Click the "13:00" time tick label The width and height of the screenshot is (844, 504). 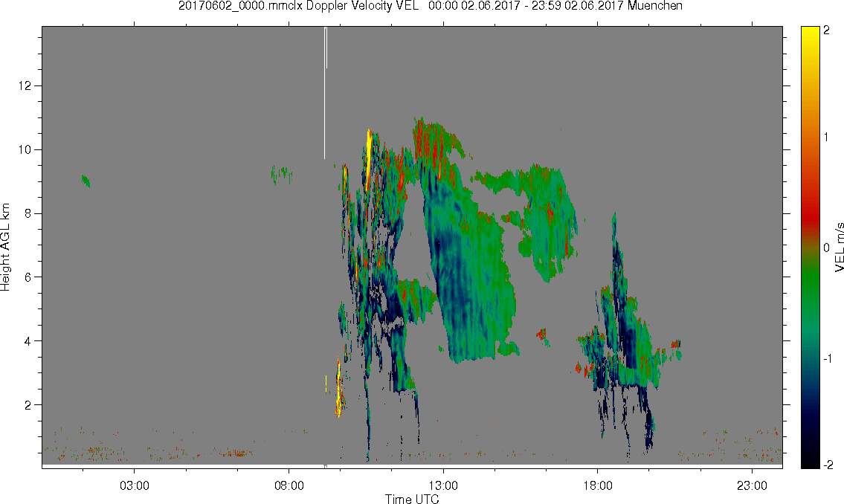coord(443,485)
